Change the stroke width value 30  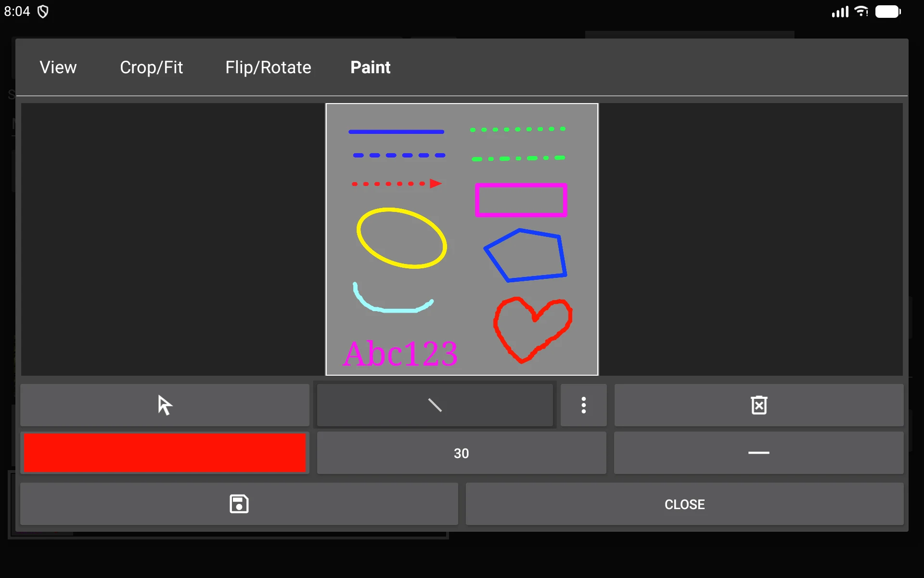[462, 453]
